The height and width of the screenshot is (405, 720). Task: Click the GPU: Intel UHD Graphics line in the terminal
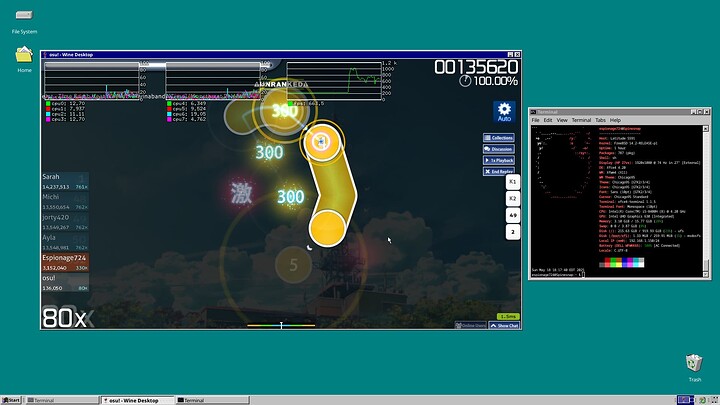coord(637,216)
